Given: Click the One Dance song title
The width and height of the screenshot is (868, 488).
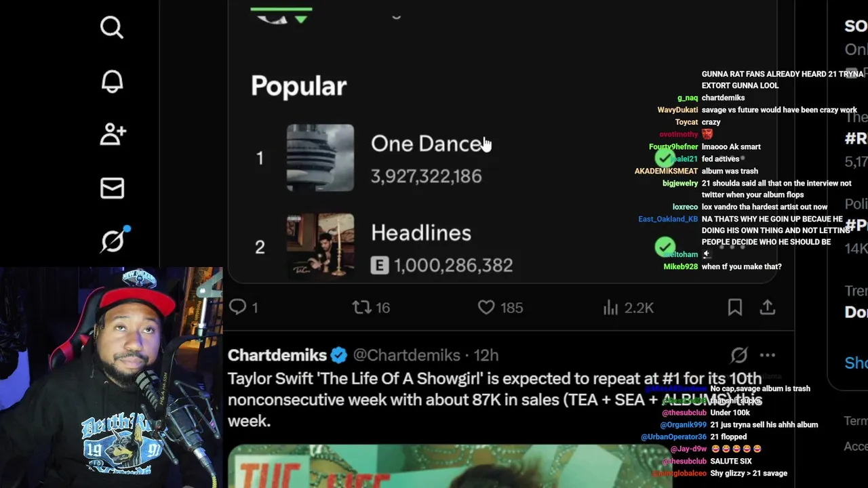Looking at the screenshot, I should point(427,144).
